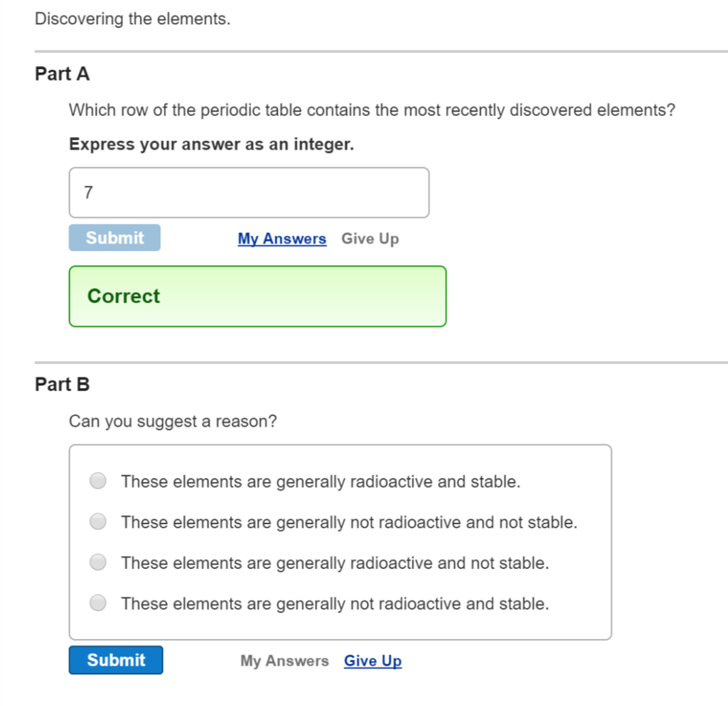Click the title "Discovering the elements"
This screenshot has width=728, height=706.
[x=132, y=18]
